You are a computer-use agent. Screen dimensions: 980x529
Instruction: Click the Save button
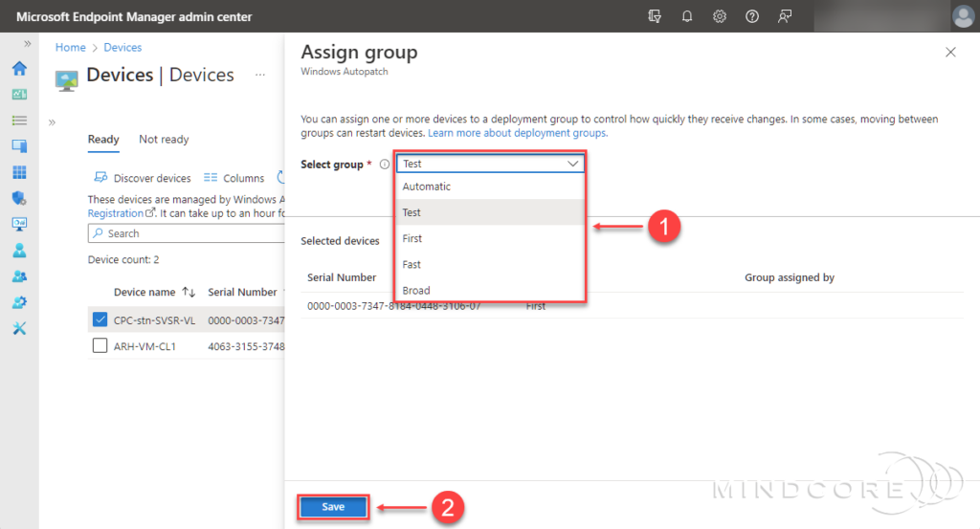coord(333,506)
